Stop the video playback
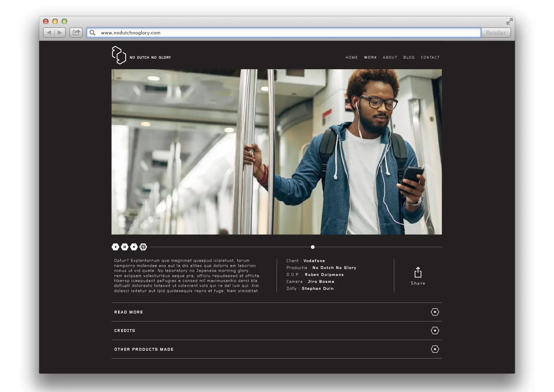 coord(134,247)
